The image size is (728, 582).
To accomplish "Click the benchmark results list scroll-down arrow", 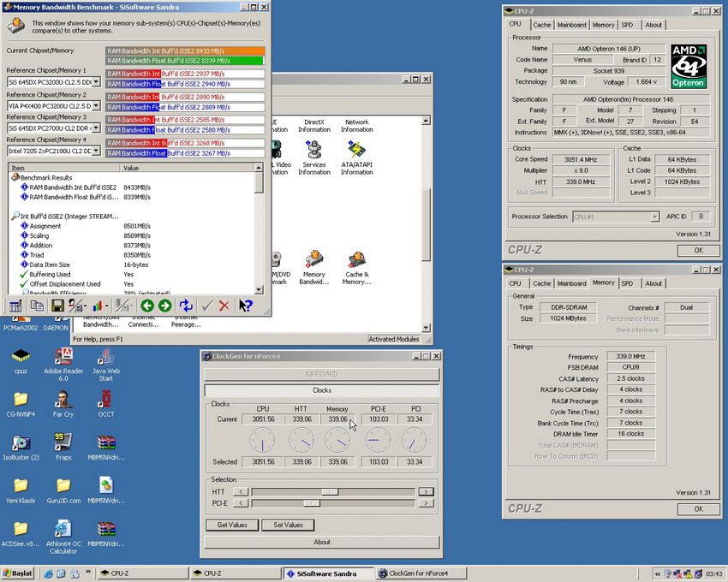I will [259, 290].
